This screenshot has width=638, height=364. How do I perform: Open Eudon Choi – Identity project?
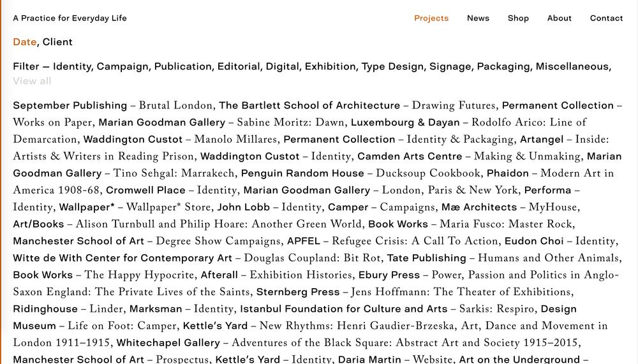(560, 241)
